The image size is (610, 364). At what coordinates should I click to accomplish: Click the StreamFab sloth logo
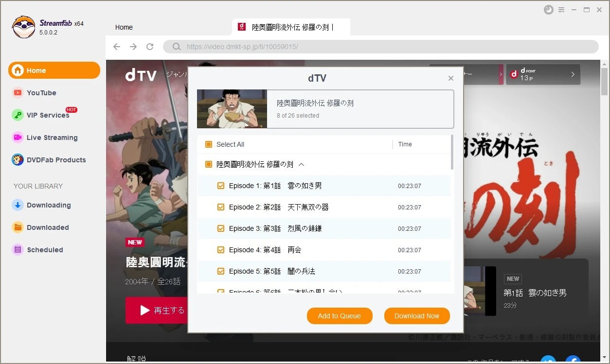click(23, 27)
